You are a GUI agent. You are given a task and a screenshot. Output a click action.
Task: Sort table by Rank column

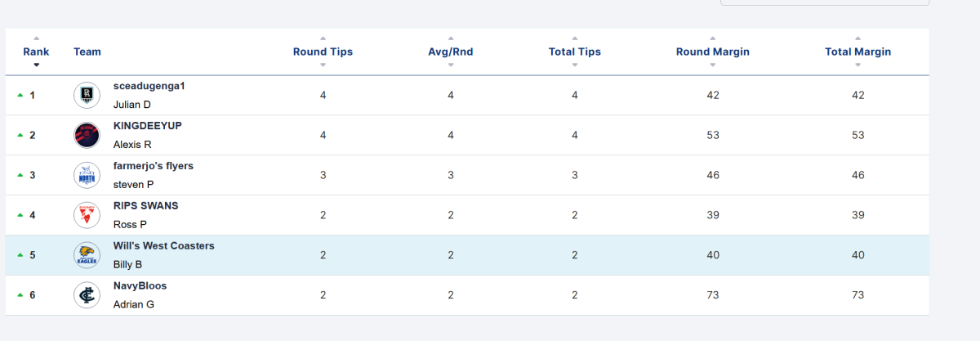point(36,52)
